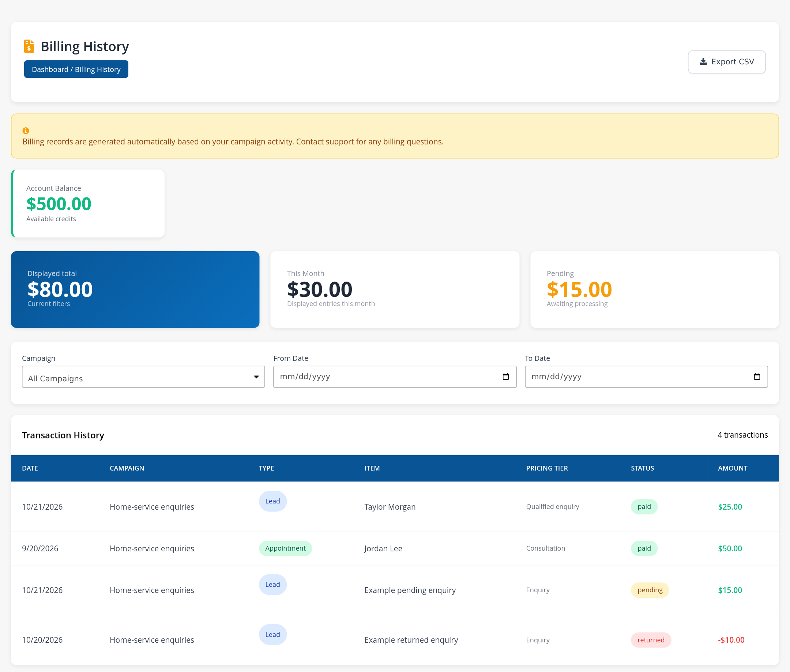Click the $25.00 amount
This screenshot has height=672, width=790.
[730, 507]
